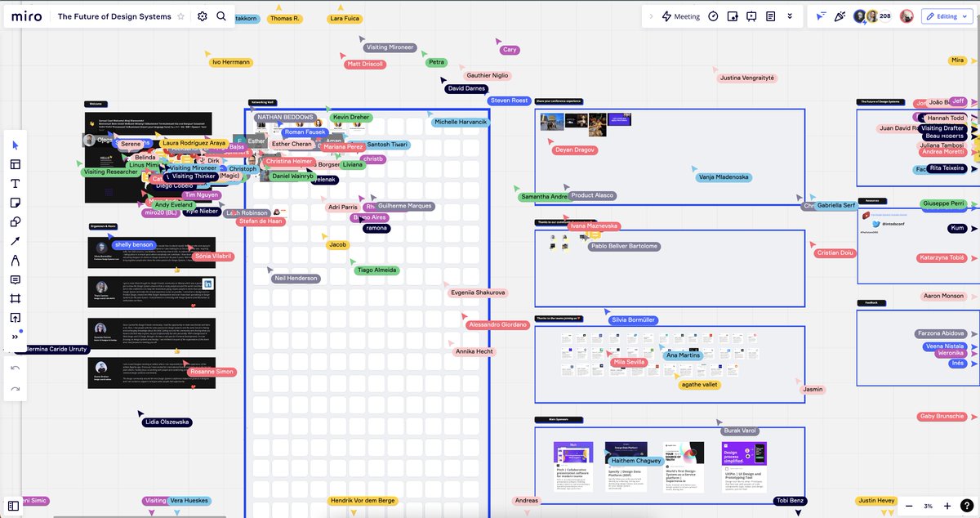
Task: Click 'Pablo Bellver Bartolome' label
Action: [624, 246]
